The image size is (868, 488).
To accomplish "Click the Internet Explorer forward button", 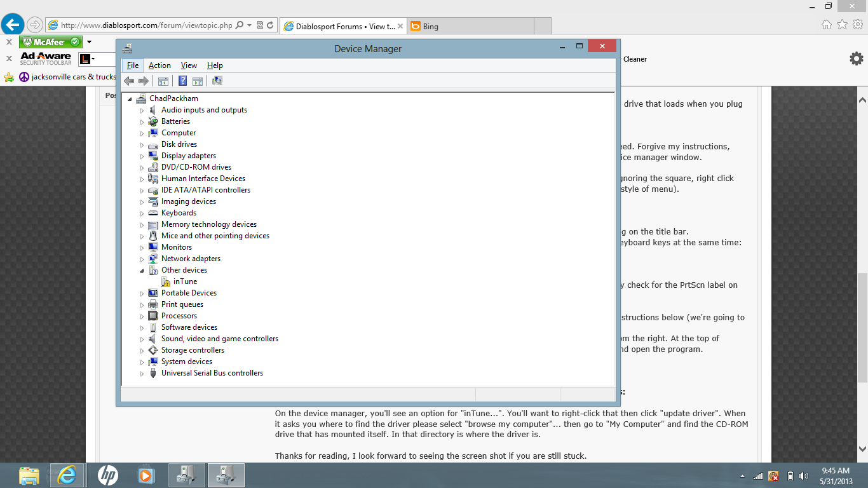I will (35, 25).
